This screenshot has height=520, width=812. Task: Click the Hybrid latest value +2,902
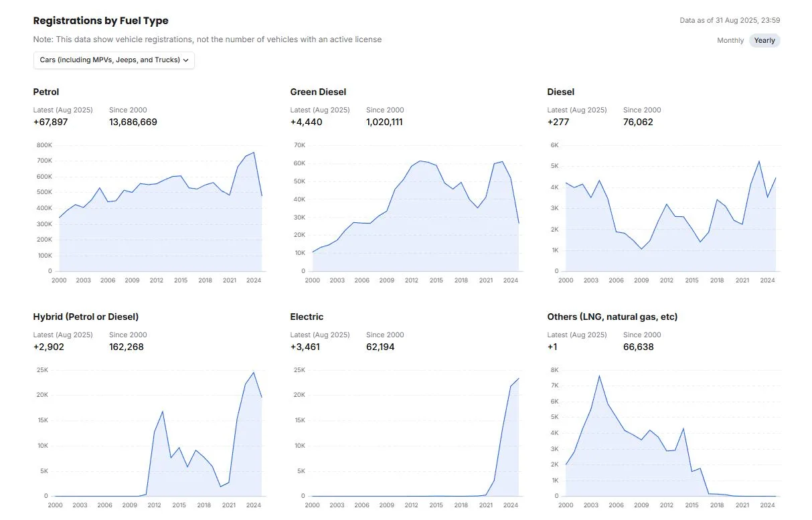pyautogui.click(x=49, y=347)
